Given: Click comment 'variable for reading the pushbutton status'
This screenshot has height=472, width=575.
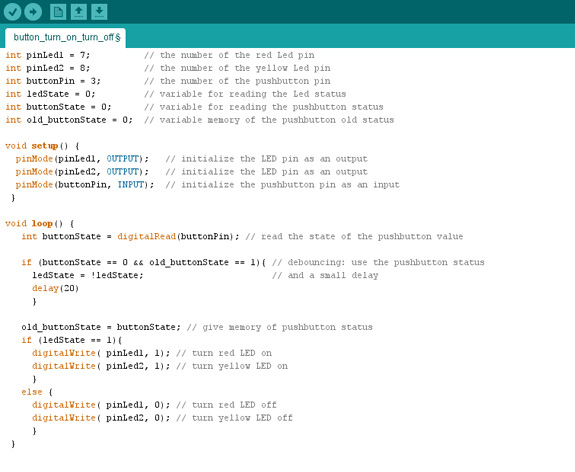Looking at the screenshot, I should [271, 107].
